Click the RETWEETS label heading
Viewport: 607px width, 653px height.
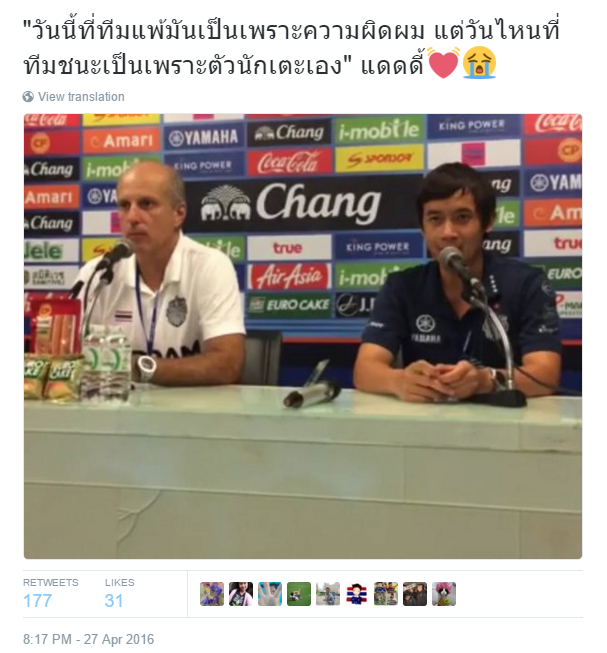pyautogui.click(x=50, y=583)
